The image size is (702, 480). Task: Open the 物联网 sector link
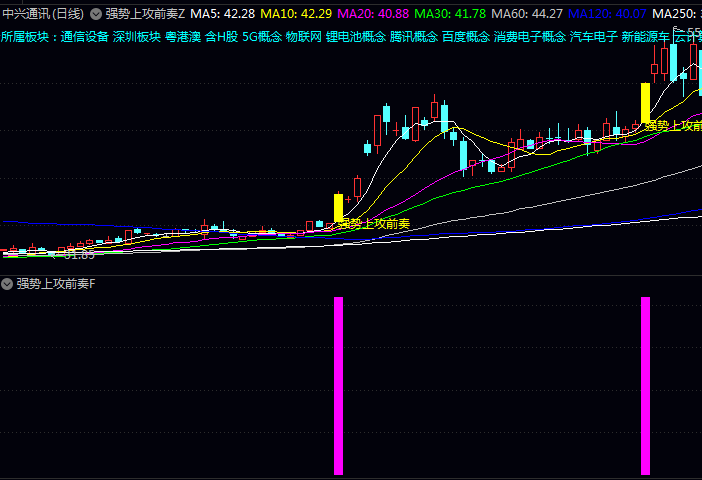pos(304,36)
